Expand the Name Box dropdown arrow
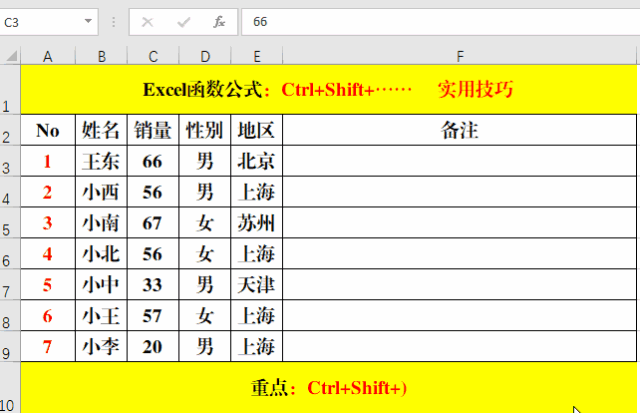Image resolution: width=640 pixels, height=413 pixels. [89, 21]
